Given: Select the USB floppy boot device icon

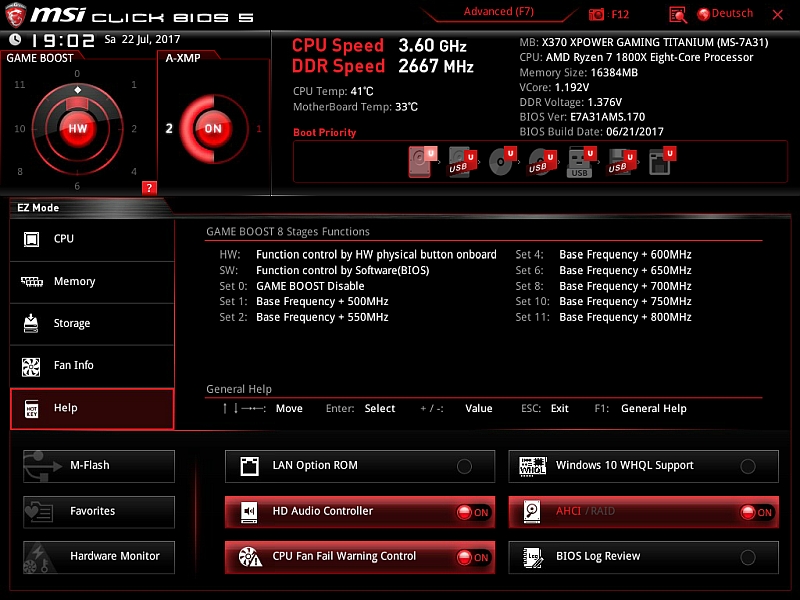Looking at the screenshot, I should 621,162.
